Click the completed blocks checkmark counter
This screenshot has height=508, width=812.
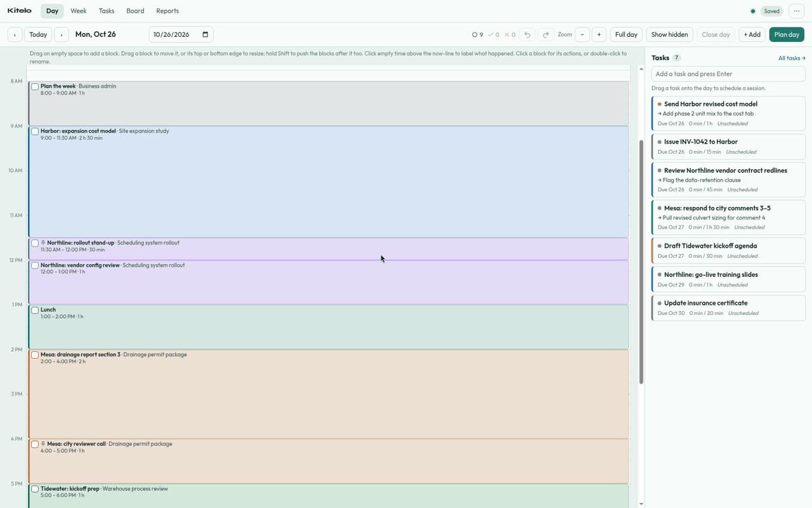(494, 35)
